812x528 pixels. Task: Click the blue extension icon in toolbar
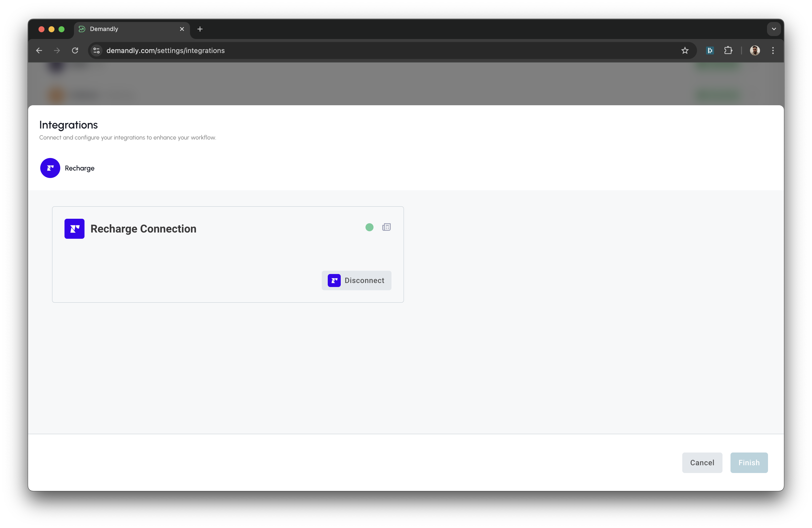[x=710, y=50]
